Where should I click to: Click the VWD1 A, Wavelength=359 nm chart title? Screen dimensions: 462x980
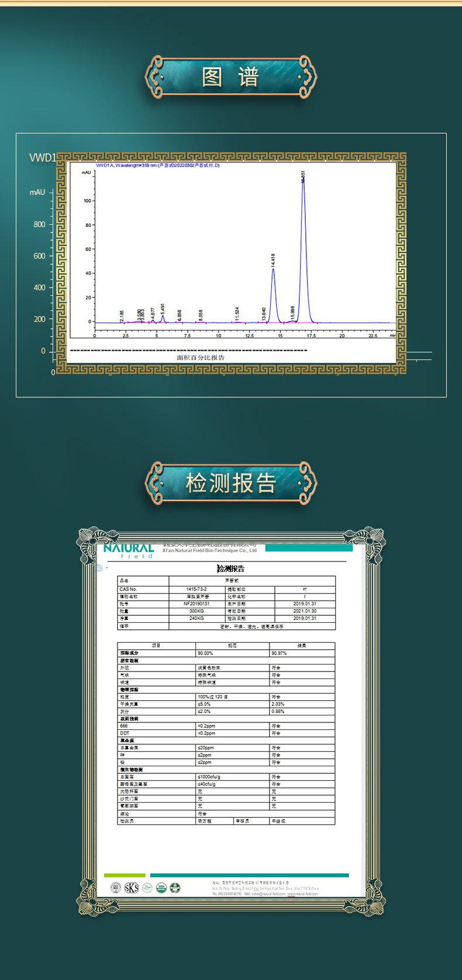point(157,166)
